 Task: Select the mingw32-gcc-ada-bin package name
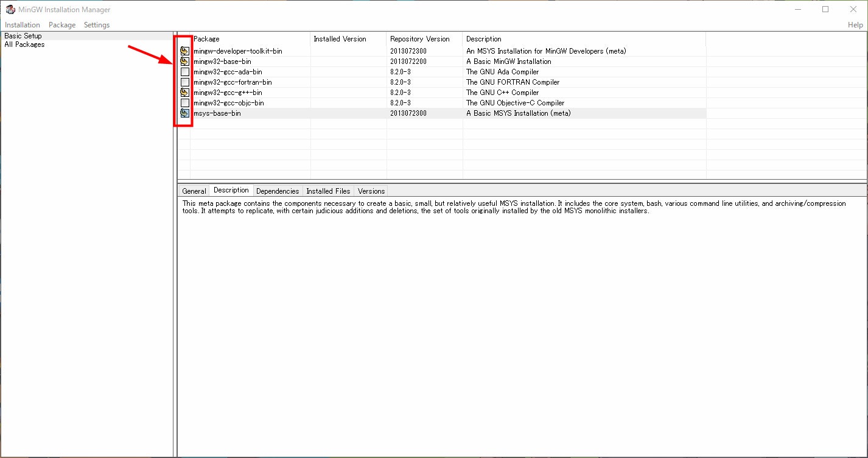[228, 72]
